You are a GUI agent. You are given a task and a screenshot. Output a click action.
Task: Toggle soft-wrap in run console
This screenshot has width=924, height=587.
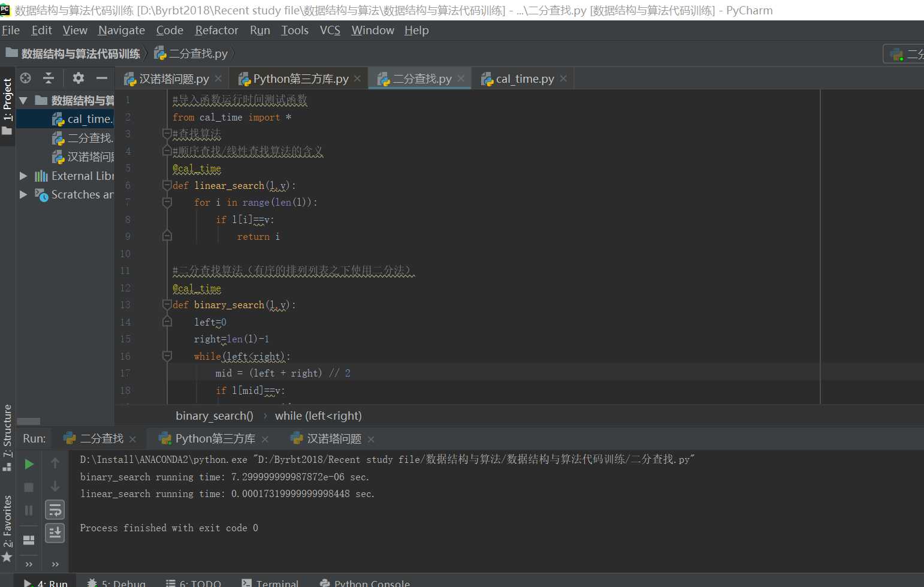(55, 510)
